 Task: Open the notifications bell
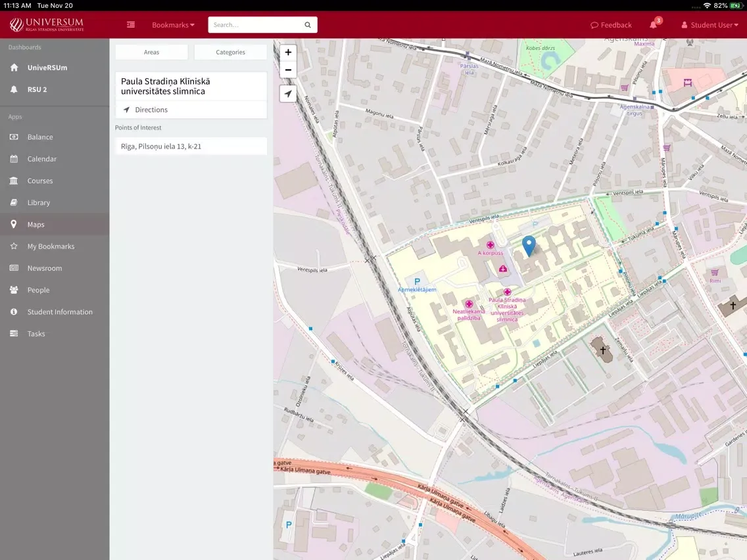click(x=654, y=24)
